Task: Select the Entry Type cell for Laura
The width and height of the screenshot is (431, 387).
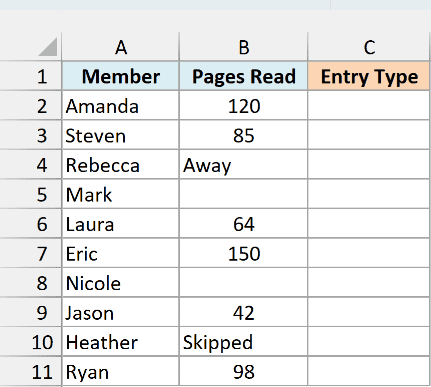Action: [369, 224]
